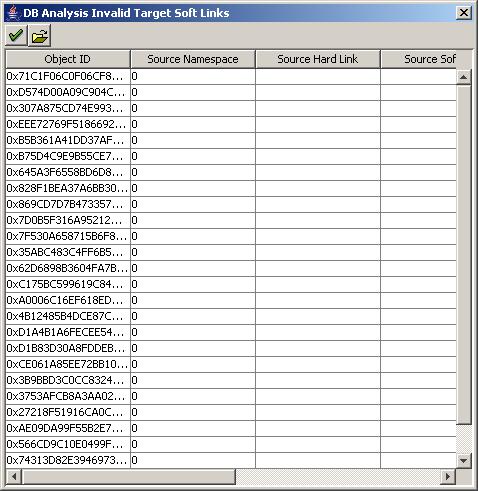
Task: Select the row starting 0x828F1BEA37A6BB30
Action: (231, 188)
